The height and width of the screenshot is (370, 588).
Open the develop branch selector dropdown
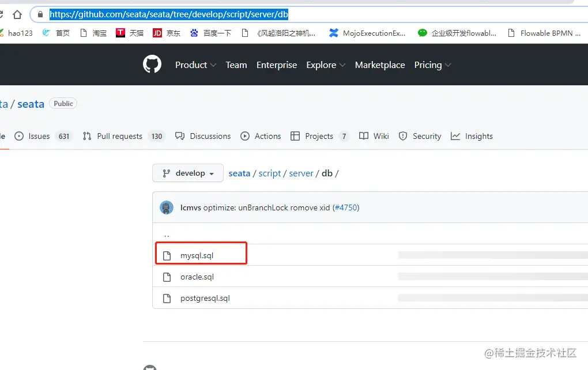pos(188,173)
